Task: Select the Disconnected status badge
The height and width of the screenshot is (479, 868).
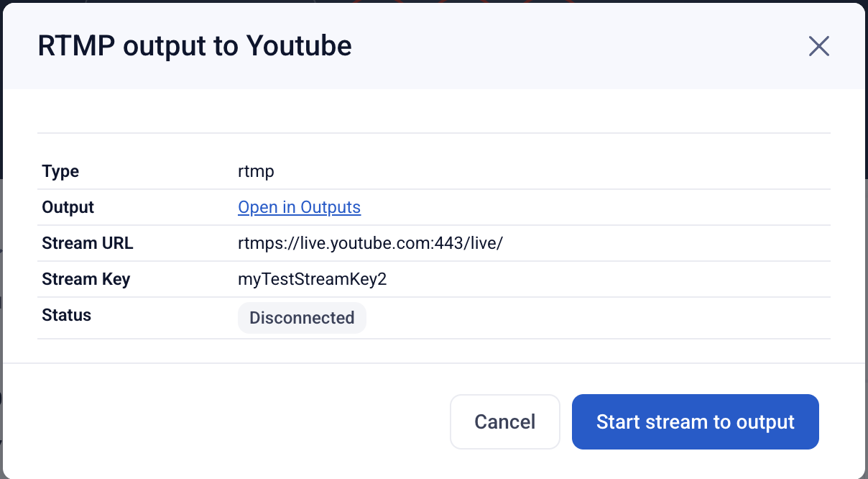Action: point(302,318)
